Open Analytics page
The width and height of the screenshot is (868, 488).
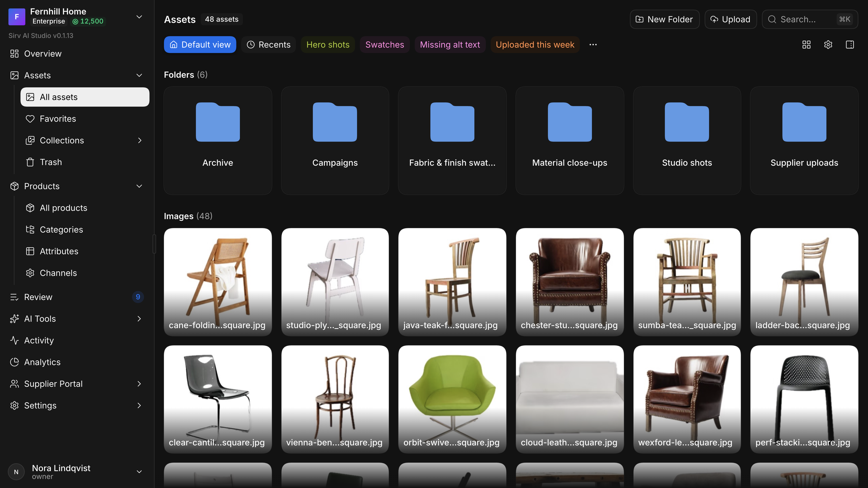(x=78, y=362)
